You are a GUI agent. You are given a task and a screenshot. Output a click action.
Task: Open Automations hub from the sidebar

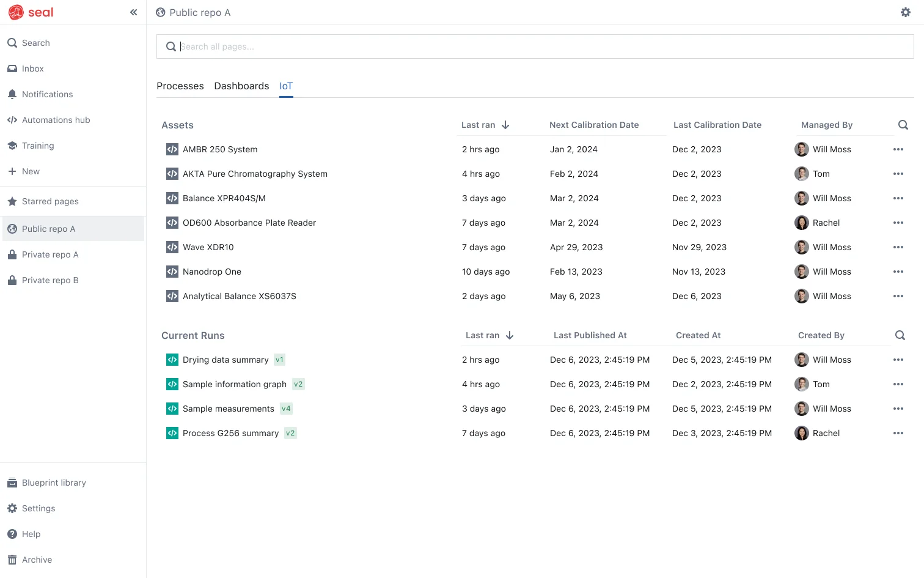click(x=56, y=120)
